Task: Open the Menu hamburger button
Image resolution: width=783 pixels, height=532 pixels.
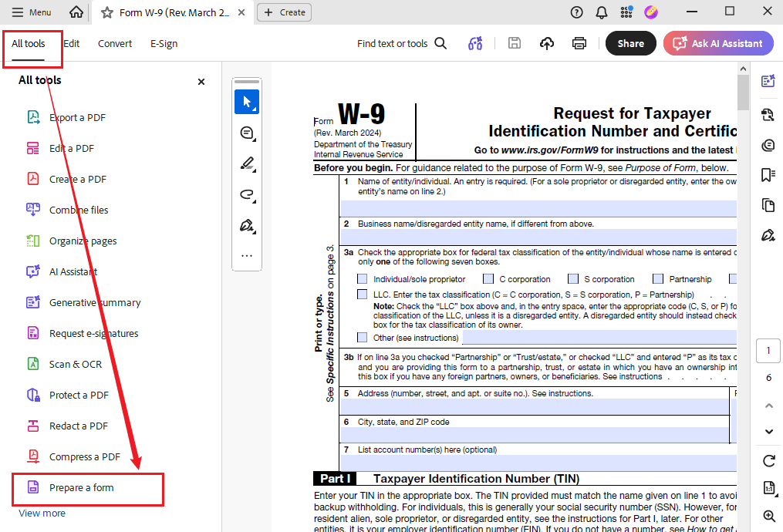Action: (x=31, y=12)
